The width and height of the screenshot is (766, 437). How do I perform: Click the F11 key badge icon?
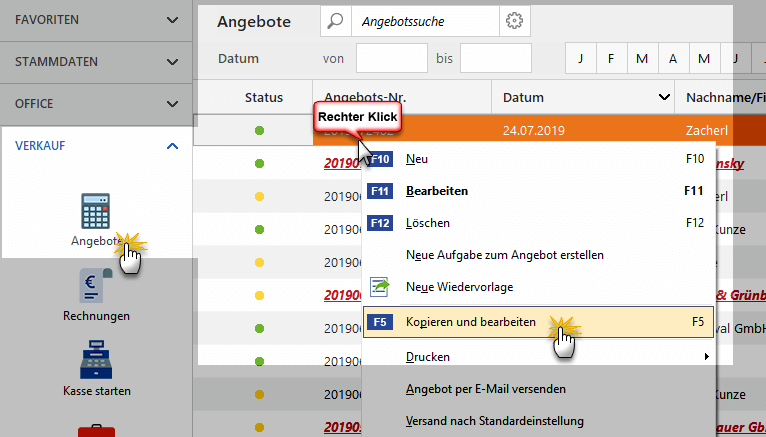[x=380, y=191]
